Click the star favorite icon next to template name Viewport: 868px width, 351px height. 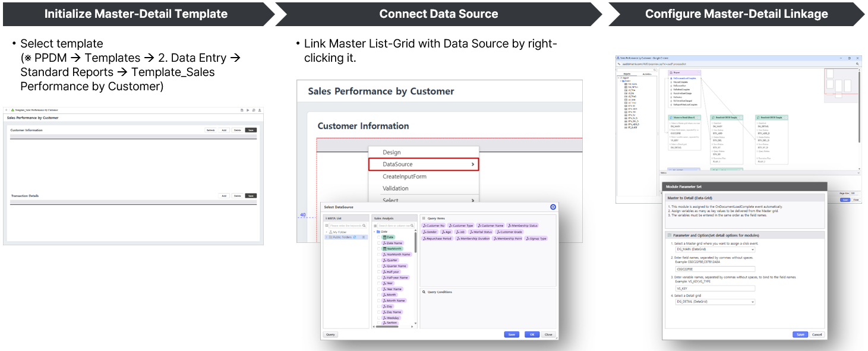[7, 110]
